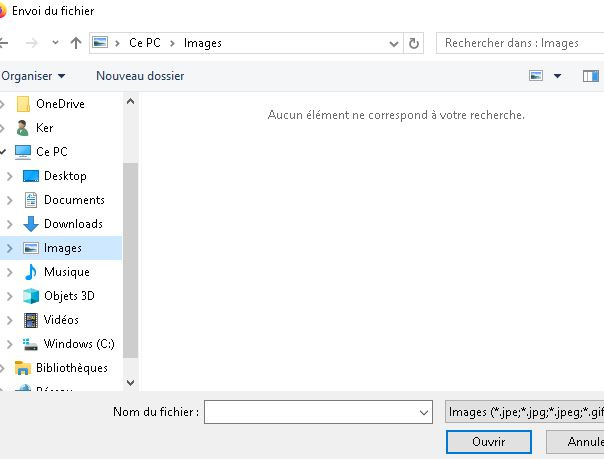
Task: Click the Windows (C:) drive icon
Action: point(30,344)
